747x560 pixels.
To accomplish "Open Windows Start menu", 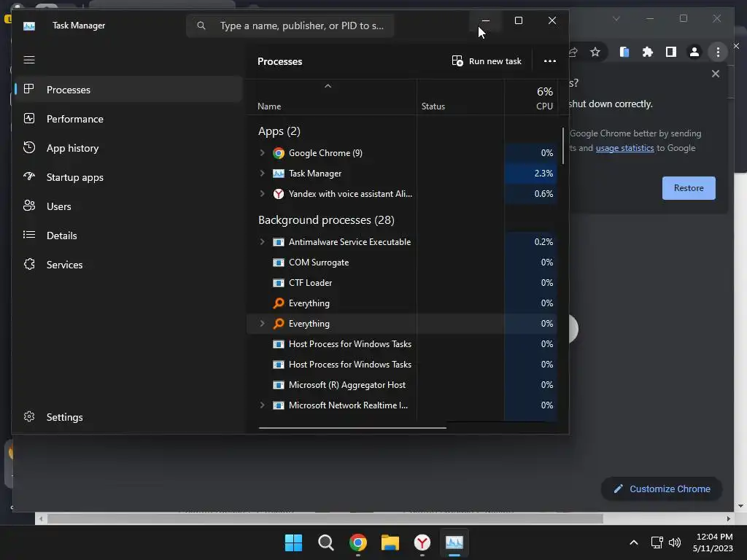I will 293,542.
